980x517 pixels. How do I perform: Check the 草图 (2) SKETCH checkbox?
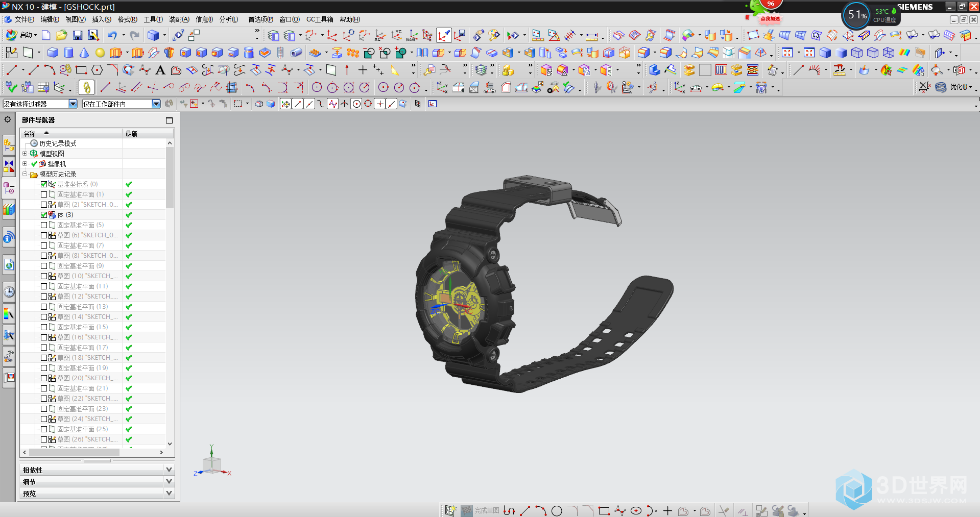pos(44,205)
